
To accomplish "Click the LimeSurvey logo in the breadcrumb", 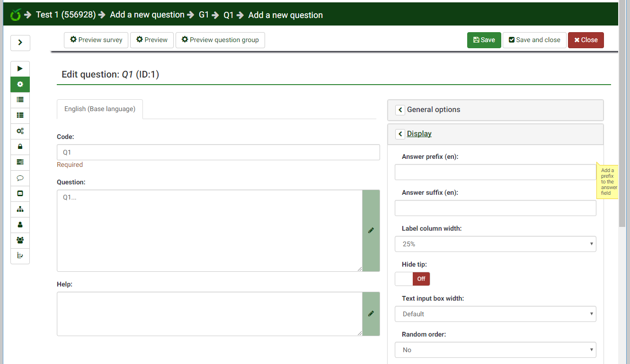I will click(x=16, y=15).
